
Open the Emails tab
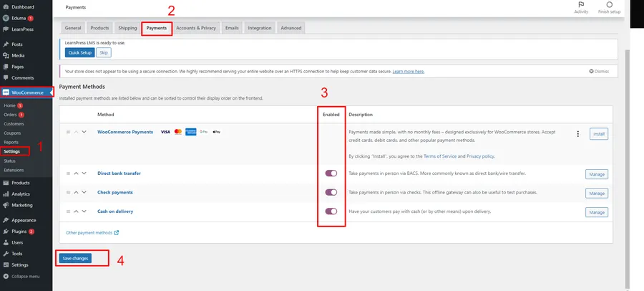(x=232, y=28)
